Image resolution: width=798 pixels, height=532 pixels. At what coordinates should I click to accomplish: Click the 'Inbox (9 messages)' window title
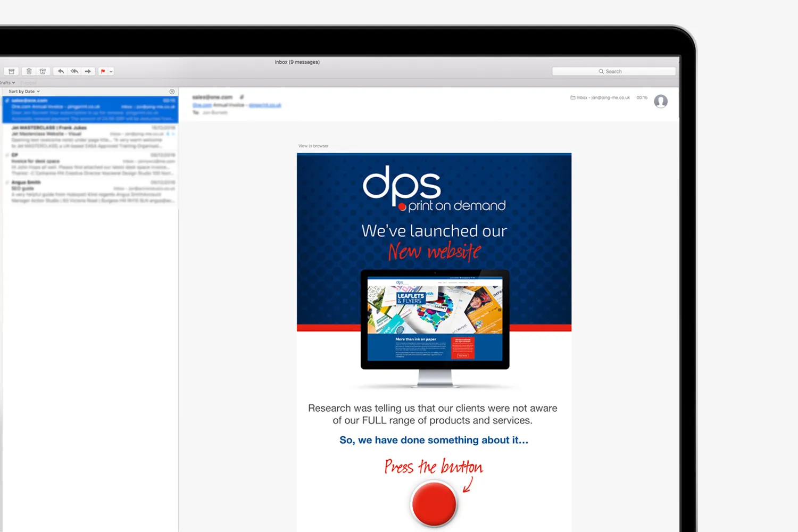297,62
